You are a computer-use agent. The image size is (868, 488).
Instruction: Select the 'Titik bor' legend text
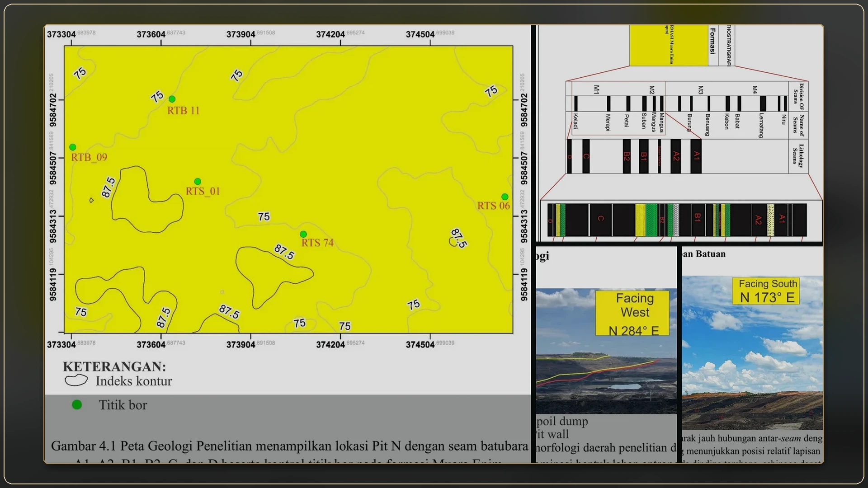click(123, 405)
